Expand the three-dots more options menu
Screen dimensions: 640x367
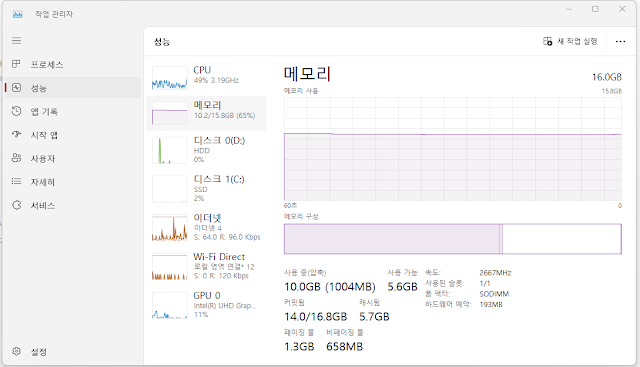tap(620, 41)
